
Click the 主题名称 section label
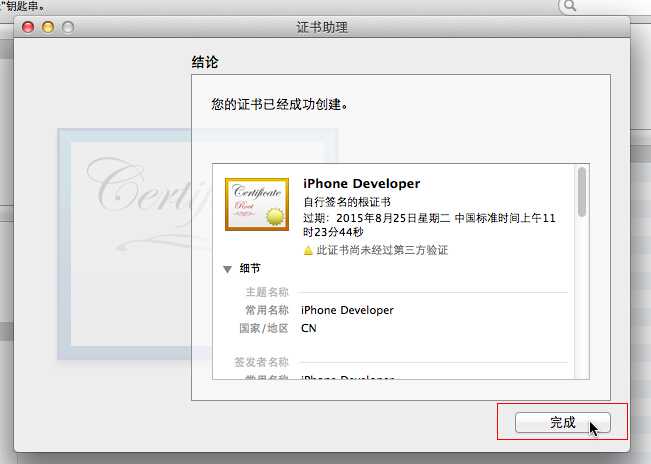267,292
